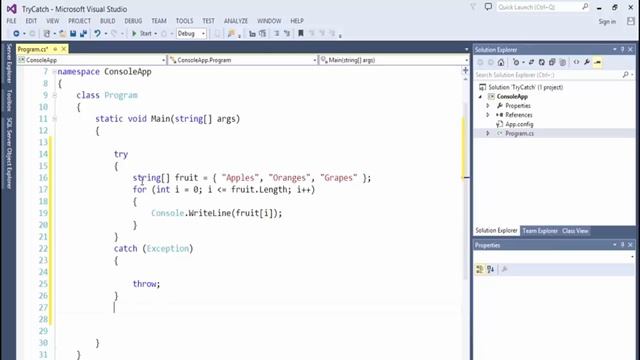Screen dimensions: 640x360
Task: Click the Solution Explorer Refresh icon
Action: click(542, 62)
